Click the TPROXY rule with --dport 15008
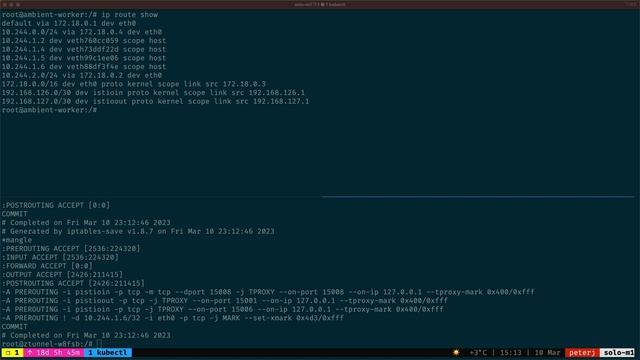 click(x=268, y=292)
